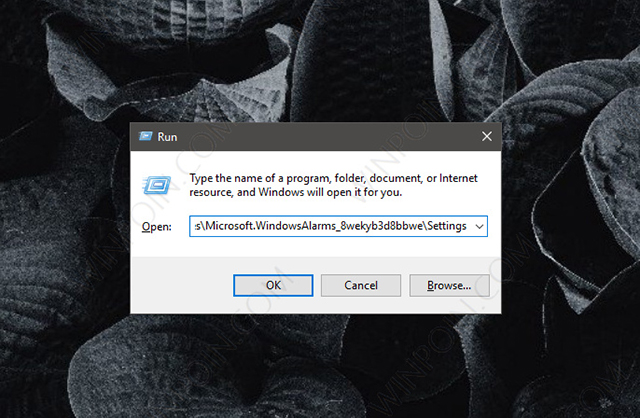640x418 pixels.
Task: Select the 'Open:' label
Action: pos(156,227)
